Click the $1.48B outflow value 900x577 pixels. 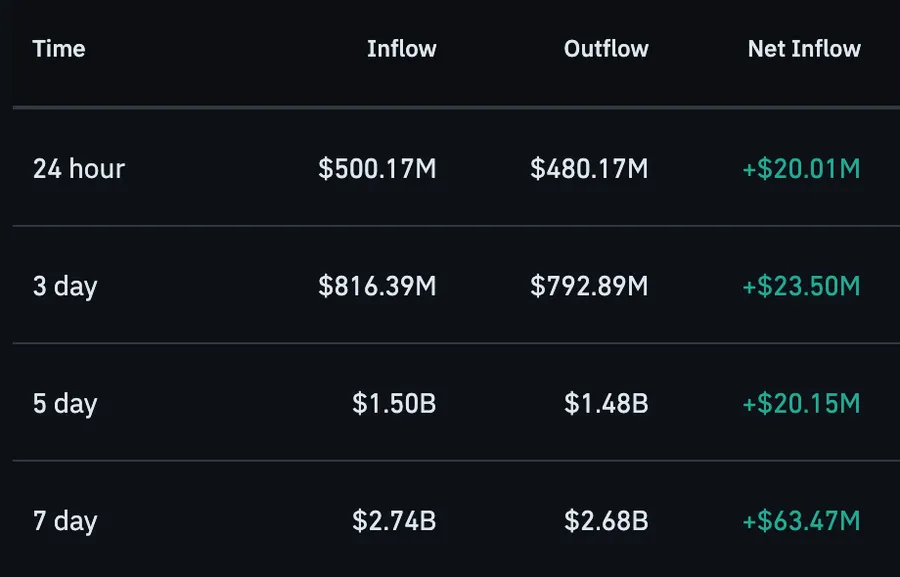coord(606,404)
